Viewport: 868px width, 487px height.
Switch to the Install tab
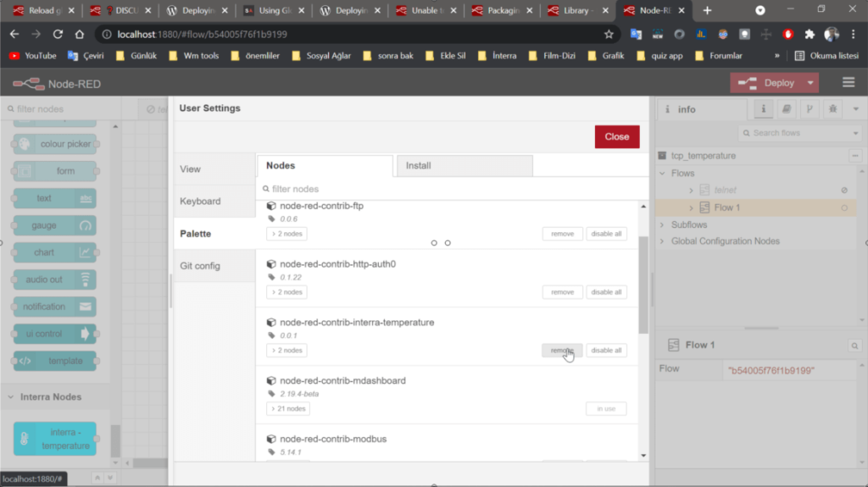[x=465, y=165]
